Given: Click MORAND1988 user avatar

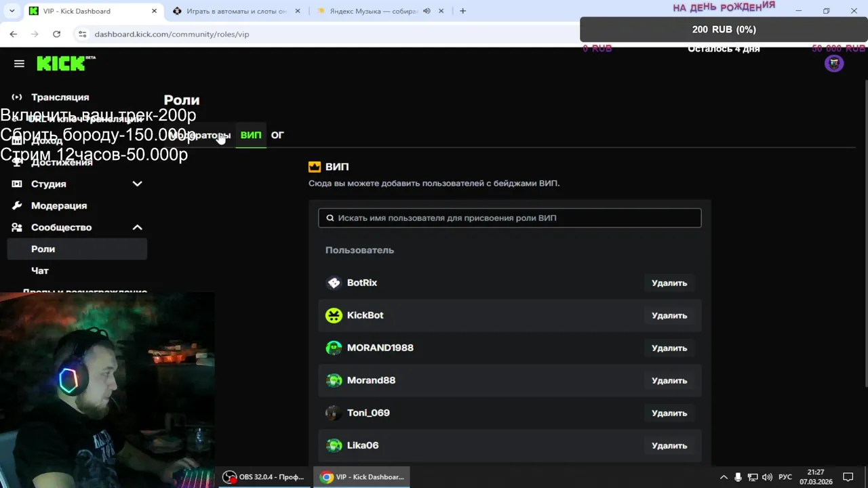Looking at the screenshot, I should [334, 348].
